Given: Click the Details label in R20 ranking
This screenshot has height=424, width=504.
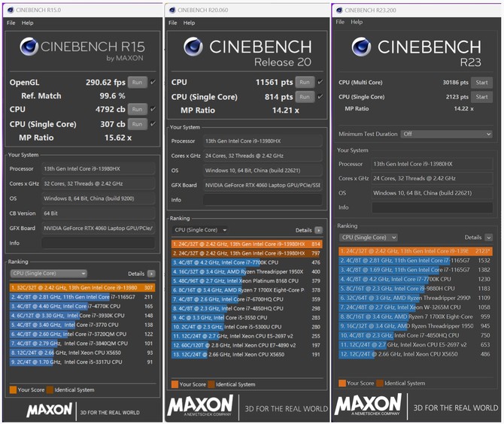Looking at the screenshot, I should (x=303, y=230).
